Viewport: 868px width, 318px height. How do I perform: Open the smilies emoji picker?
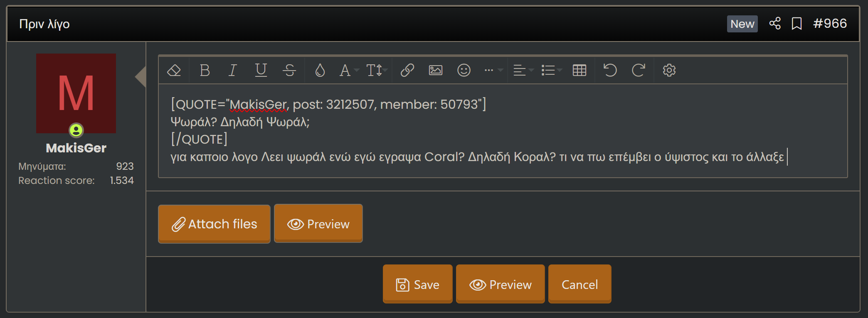click(x=464, y=70)
